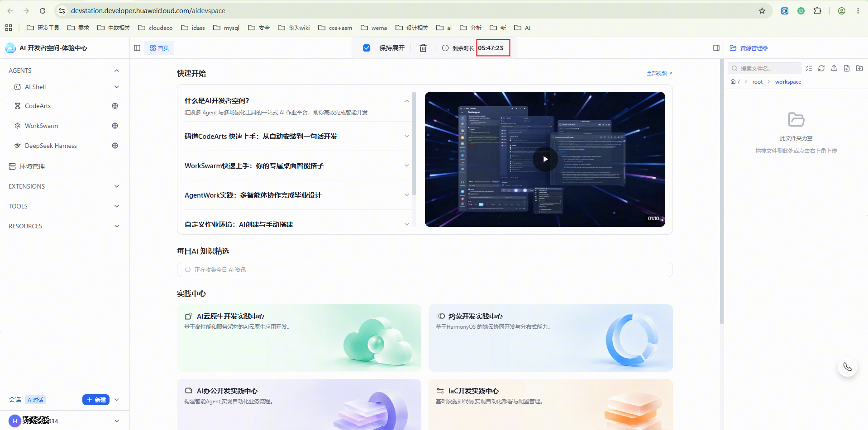Open the 鸿蒙开发实践中心 card
Viewport: 868px width, 430px height.
(x=551, y=338)
